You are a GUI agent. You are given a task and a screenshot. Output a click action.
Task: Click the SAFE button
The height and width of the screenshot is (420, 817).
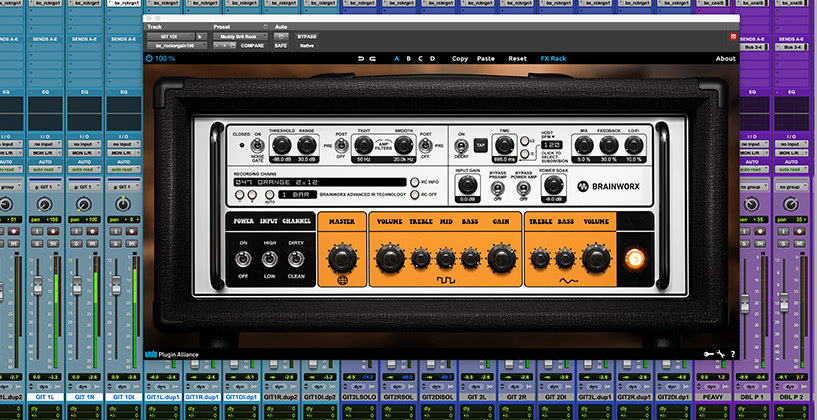(x=280, y=46)
